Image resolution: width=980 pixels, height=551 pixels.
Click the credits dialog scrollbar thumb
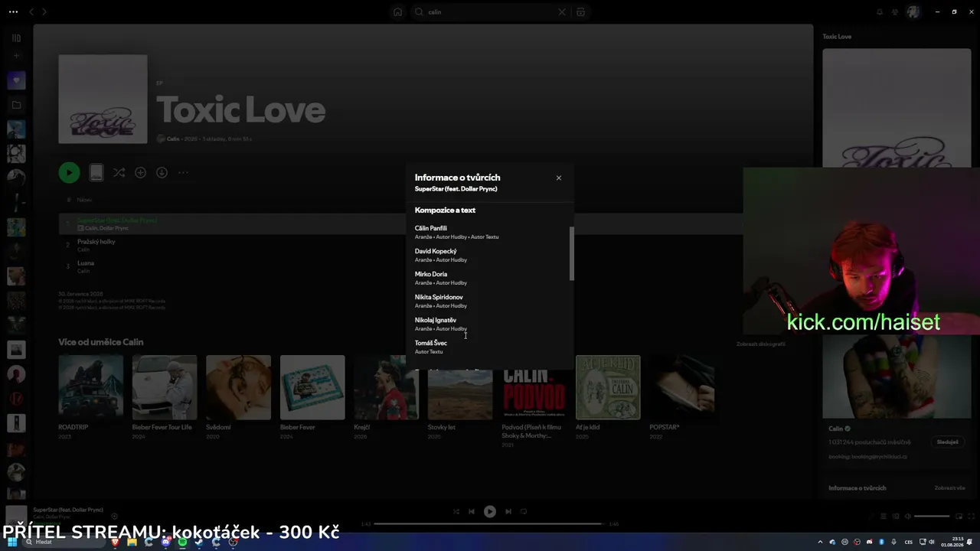pos(571,253)
